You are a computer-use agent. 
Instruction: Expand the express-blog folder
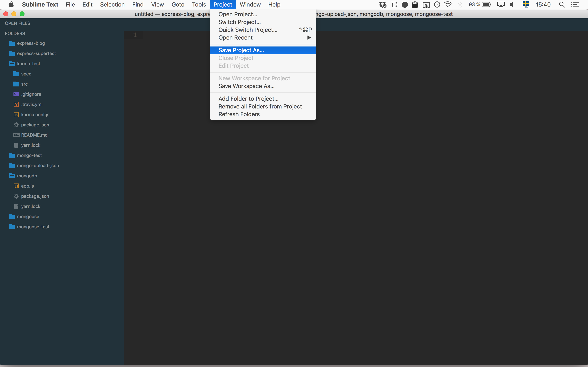(x=12, y=43)
